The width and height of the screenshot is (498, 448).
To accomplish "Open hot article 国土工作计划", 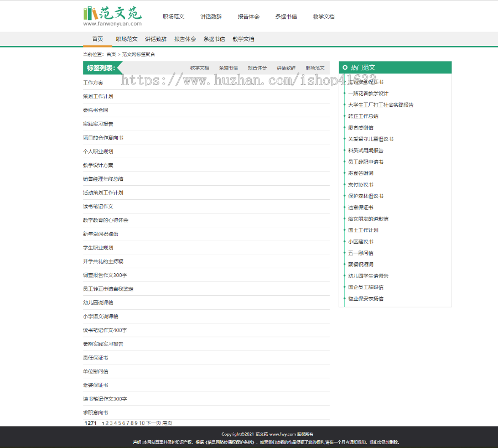I will [x=363, y=230].
